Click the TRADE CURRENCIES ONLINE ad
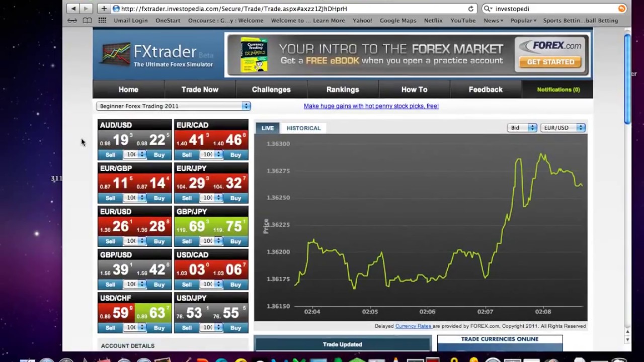This screenshot has width=644, height=362. tap(500, 343)
